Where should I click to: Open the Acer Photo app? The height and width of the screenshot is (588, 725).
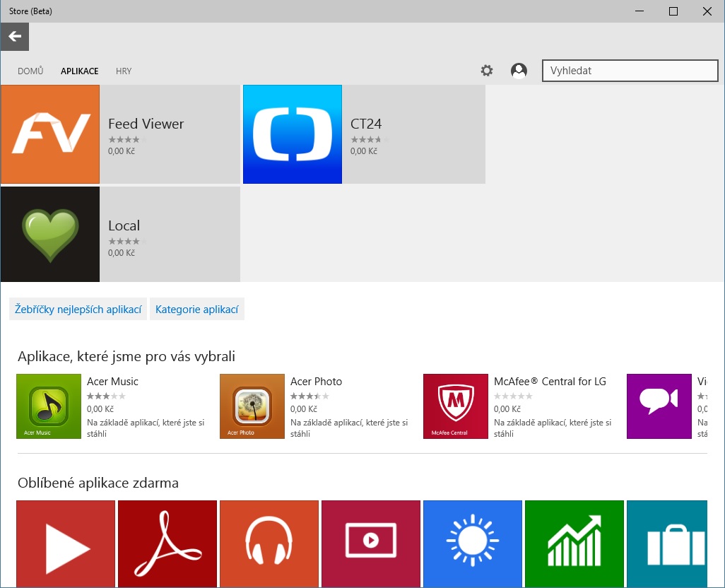pos(252,406)
